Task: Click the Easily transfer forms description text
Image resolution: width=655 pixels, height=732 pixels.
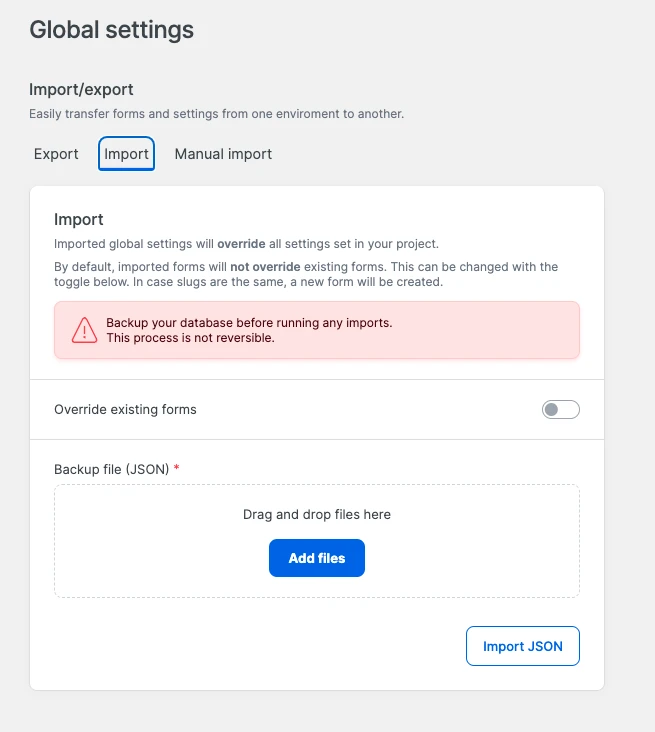Action: click(x=216, y=114)
